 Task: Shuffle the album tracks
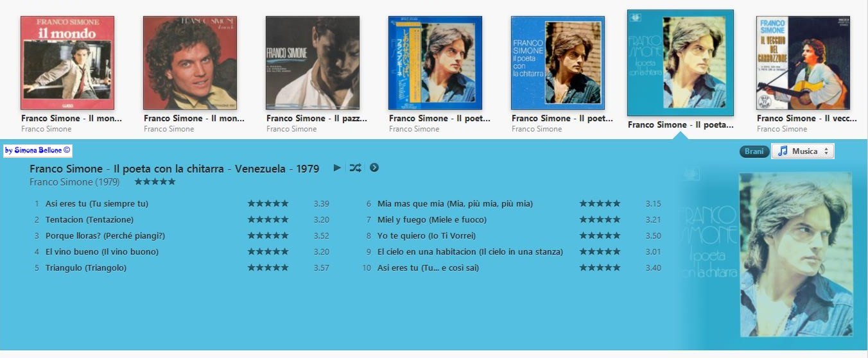point(355,168)
